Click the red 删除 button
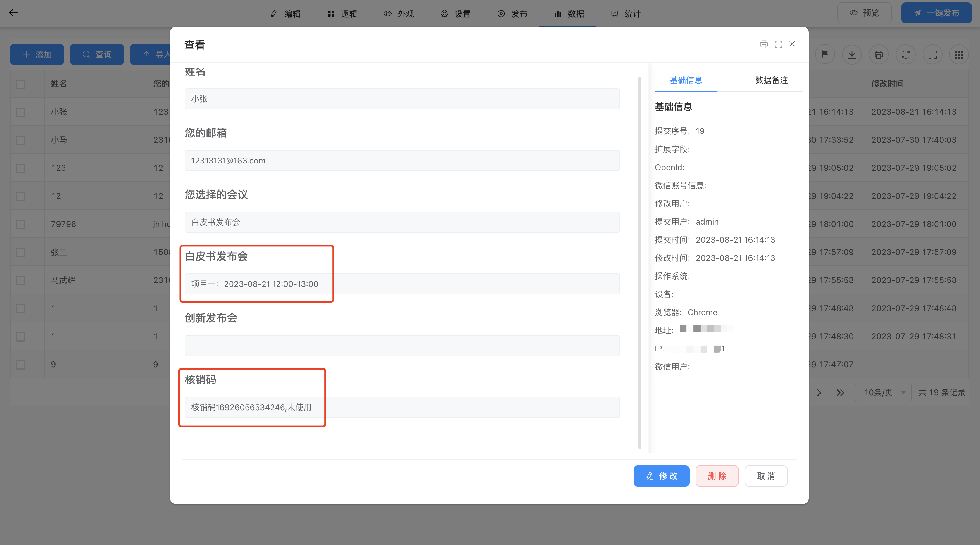The image size is (980, 545). pos(717,476)
